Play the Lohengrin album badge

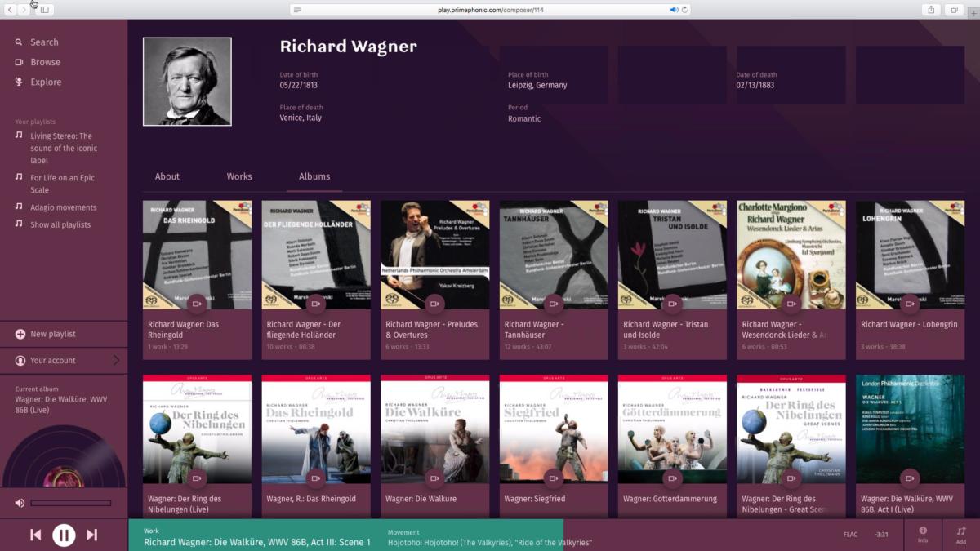click(x=910, y=304)
